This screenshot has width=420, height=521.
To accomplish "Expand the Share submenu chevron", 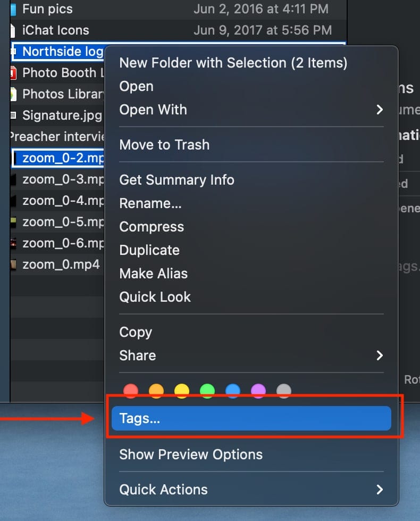I will [380, 355].
